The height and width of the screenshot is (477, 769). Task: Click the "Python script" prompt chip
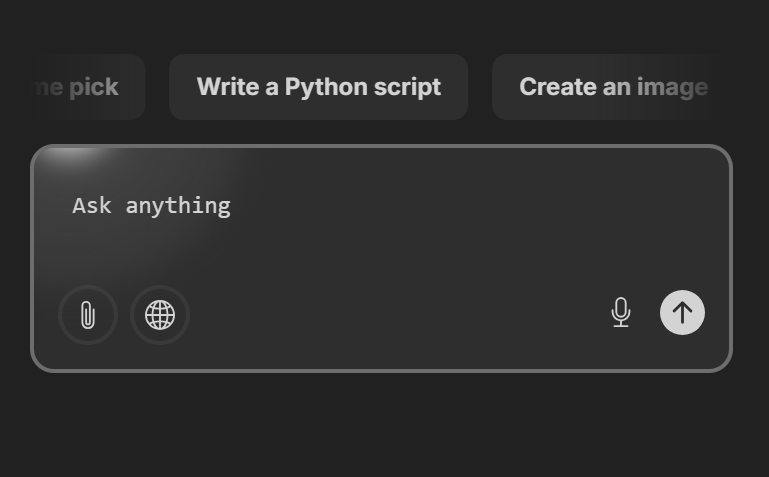click(318, 87)
